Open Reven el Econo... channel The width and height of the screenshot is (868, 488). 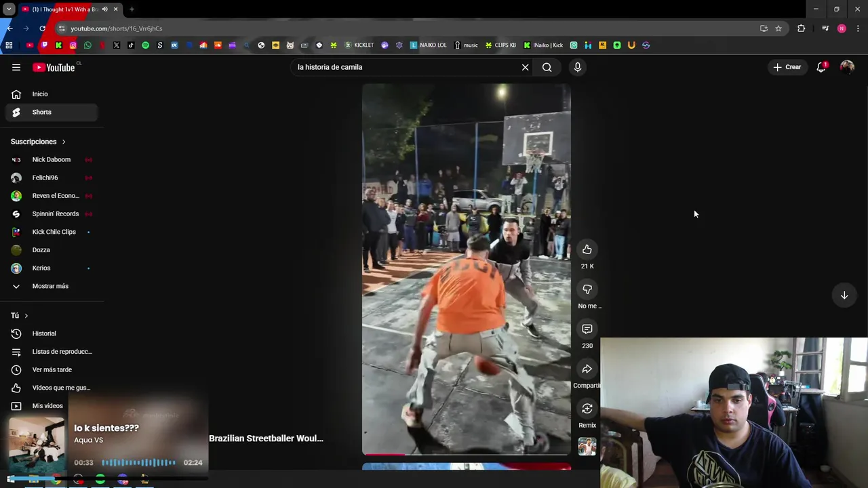52,196
